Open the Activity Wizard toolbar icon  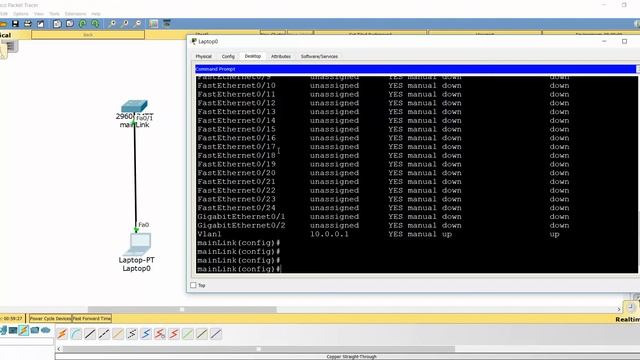pyautogui.click(x=41, y=24)
